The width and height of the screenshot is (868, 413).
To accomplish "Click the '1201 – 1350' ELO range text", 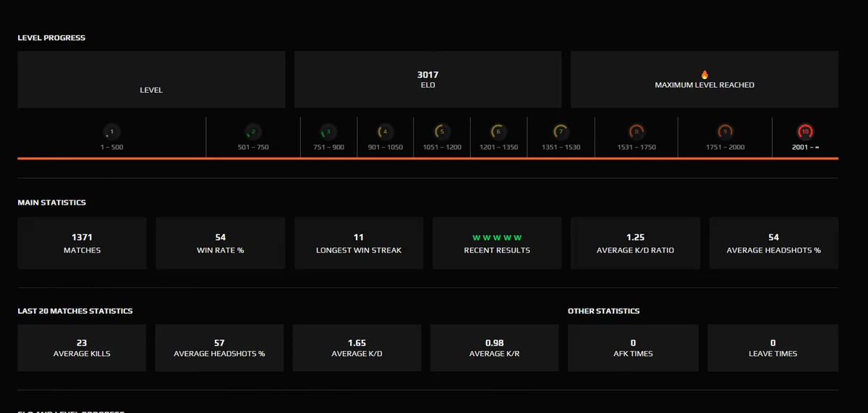I will pyautogui.click(x=498, y=147).
